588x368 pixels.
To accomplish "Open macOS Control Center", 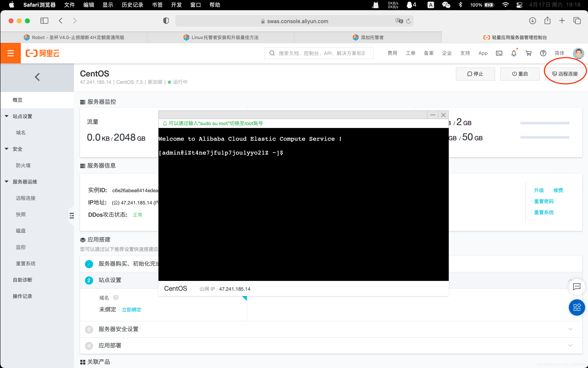I will pyautogui.click(x=519, y=5).
